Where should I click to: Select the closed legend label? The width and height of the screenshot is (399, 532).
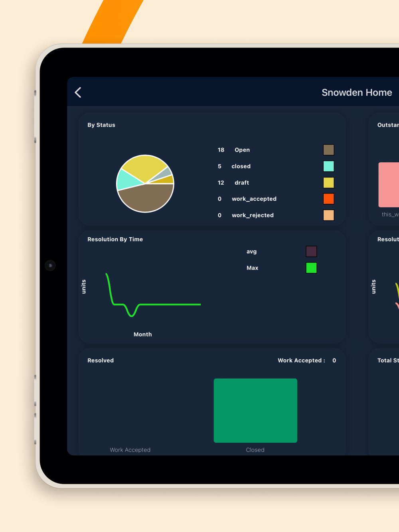tap(241, 166)
